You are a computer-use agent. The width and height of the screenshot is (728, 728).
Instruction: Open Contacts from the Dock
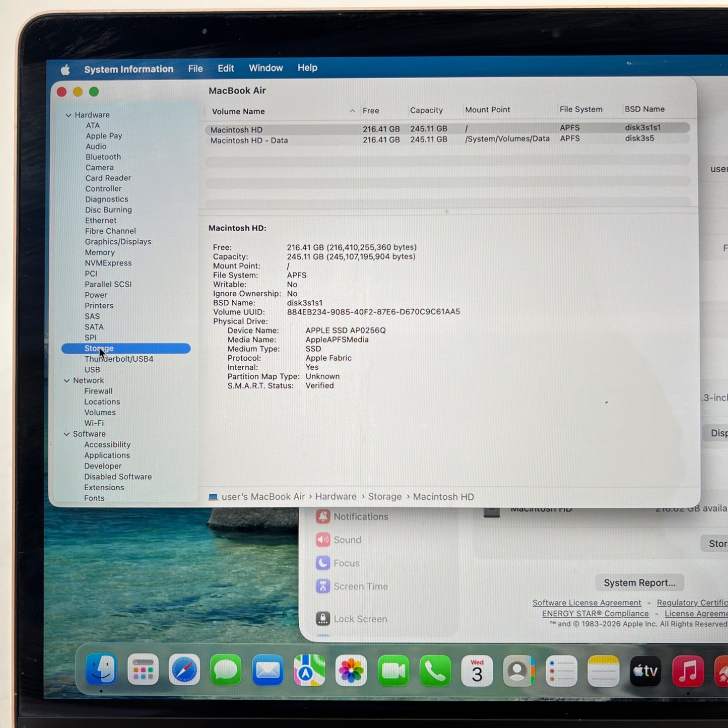pyautogui.click(x=519, y=671)
